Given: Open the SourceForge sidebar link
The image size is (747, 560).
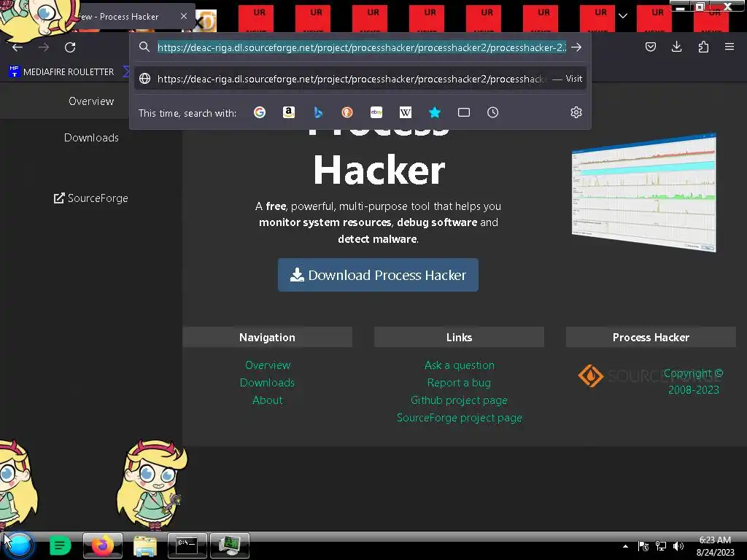Looking at the screenshot, I should [91, 198].
